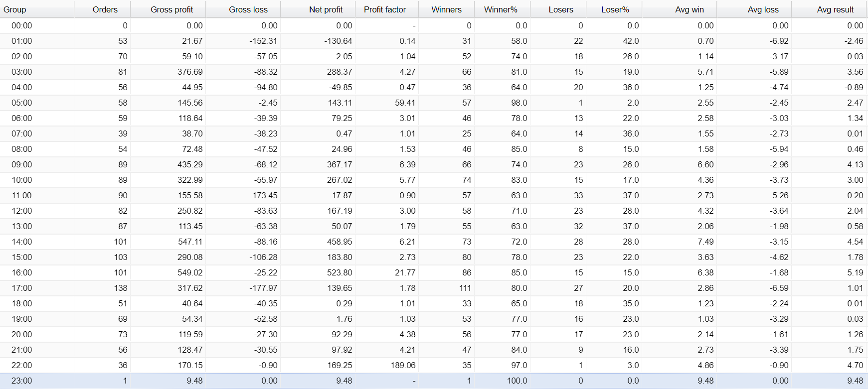This screenshot has width=868, height=392.
Task: Click avg result value 5.19
Action: click(x=855, y=272)
